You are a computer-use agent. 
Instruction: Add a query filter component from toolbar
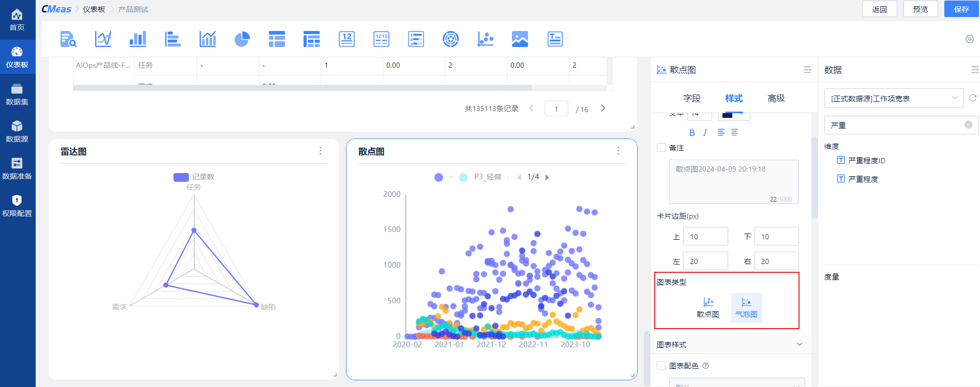coord(68,39)
